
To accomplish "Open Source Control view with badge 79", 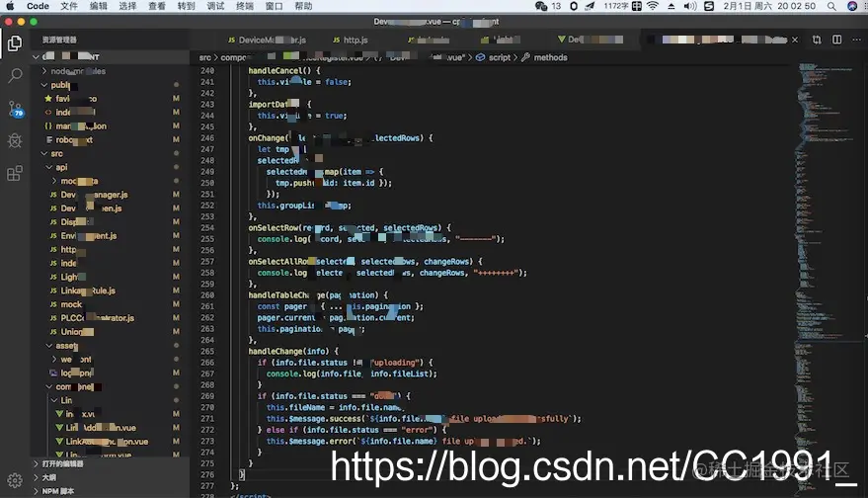I will coord(15,109).
